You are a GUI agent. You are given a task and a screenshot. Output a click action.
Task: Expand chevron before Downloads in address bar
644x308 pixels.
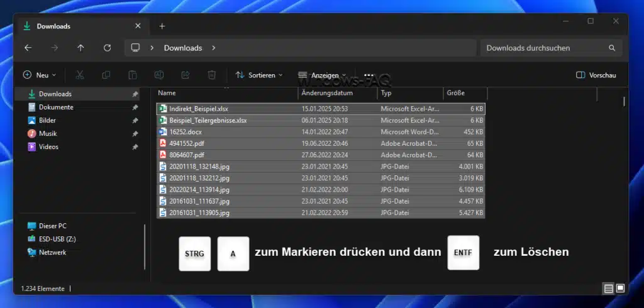click(x=152, y=48)
